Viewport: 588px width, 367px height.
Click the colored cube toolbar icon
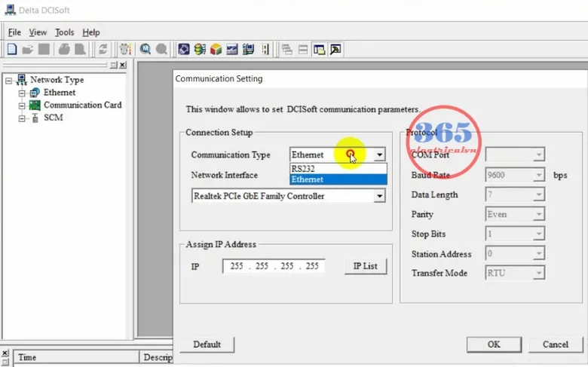(216, 49)
